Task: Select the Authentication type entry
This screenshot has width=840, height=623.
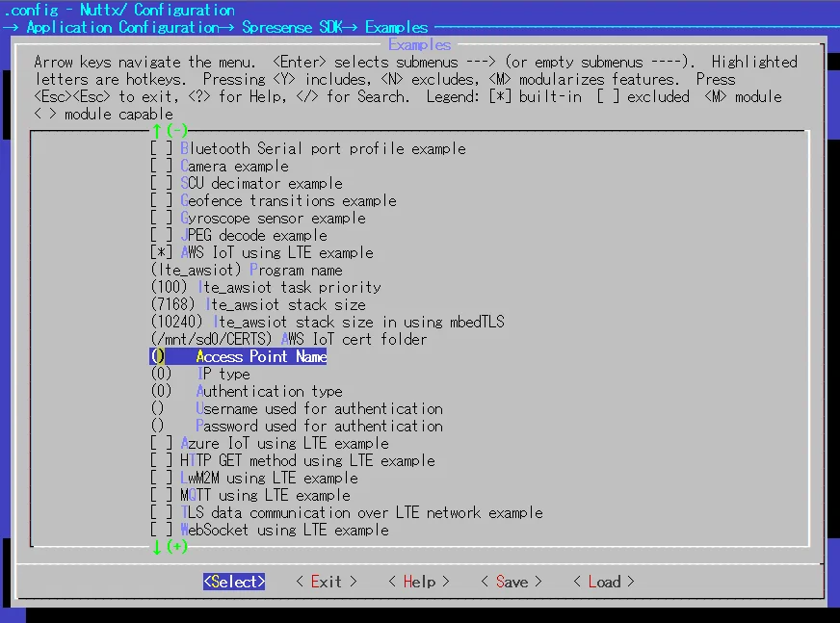Action: point(247,391)
